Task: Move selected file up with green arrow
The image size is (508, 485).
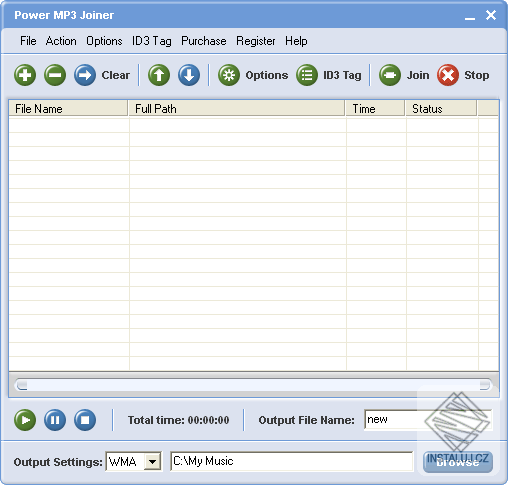Action: 159,75
